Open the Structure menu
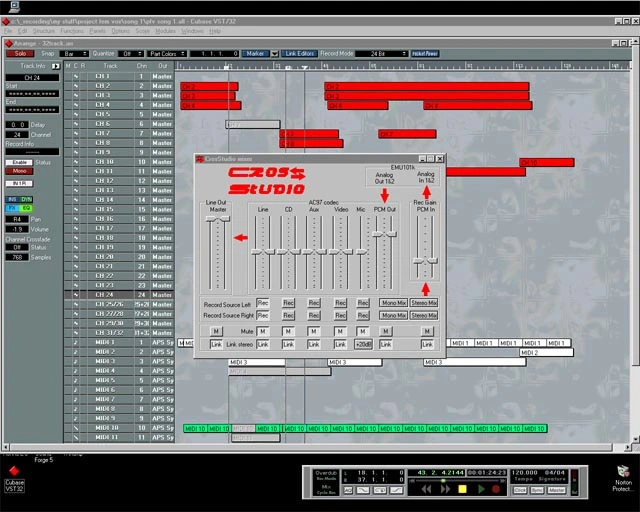640x512 pixels. (44, 31)
